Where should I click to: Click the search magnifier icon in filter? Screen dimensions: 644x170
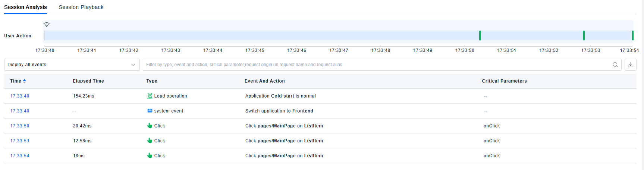(615, 65)
